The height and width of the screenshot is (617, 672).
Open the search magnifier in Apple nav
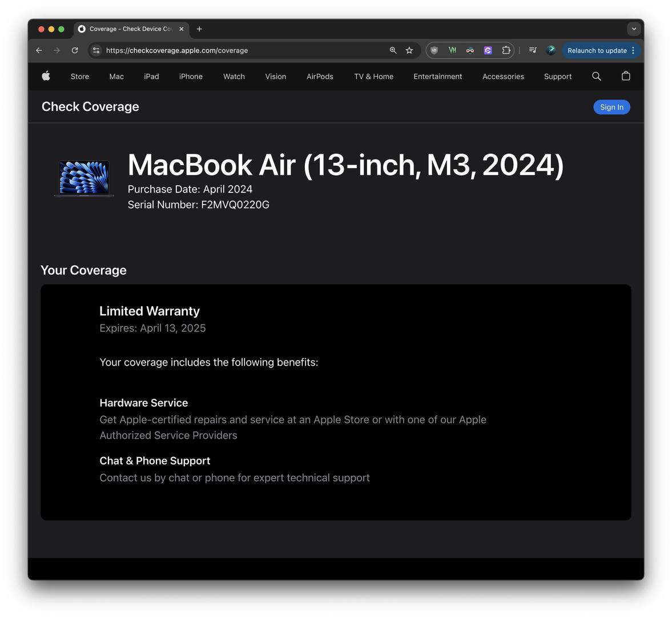click(596, 76)
